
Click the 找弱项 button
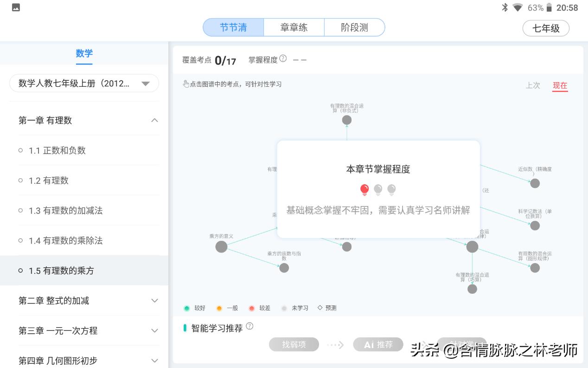294,344
